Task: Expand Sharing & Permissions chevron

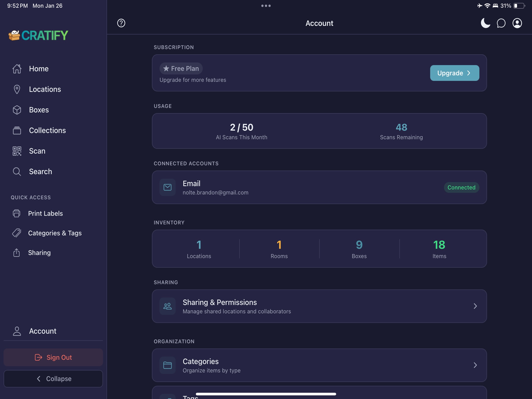Action: click(x=475, y=306)
